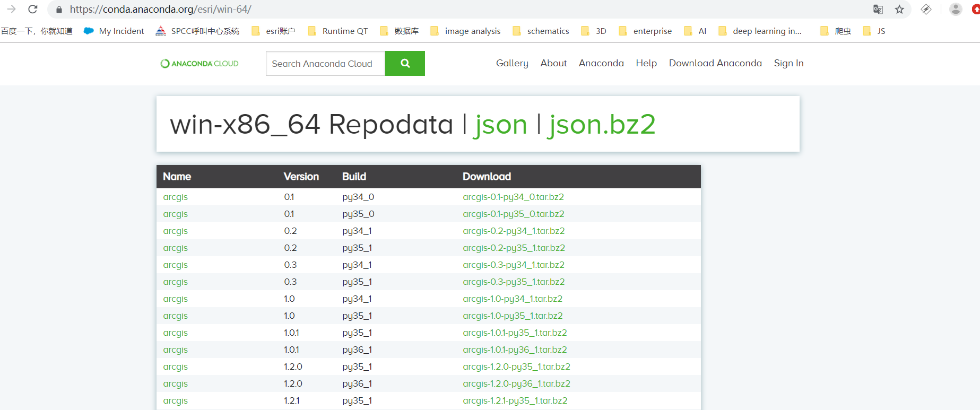The width and height of the screenshot is (980, 410).
Task: Click arcgis name in the 1.2.1 row
Action: click(175, 400)
